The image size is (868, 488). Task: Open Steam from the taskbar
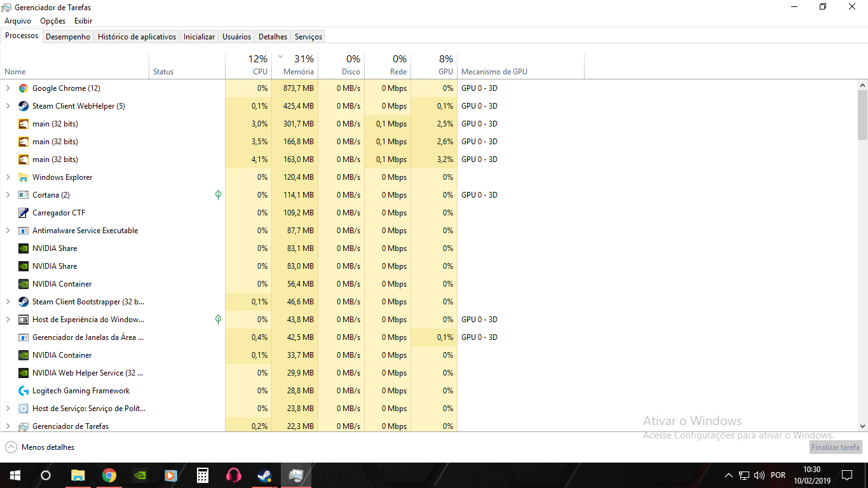click(x=265, y=475)
